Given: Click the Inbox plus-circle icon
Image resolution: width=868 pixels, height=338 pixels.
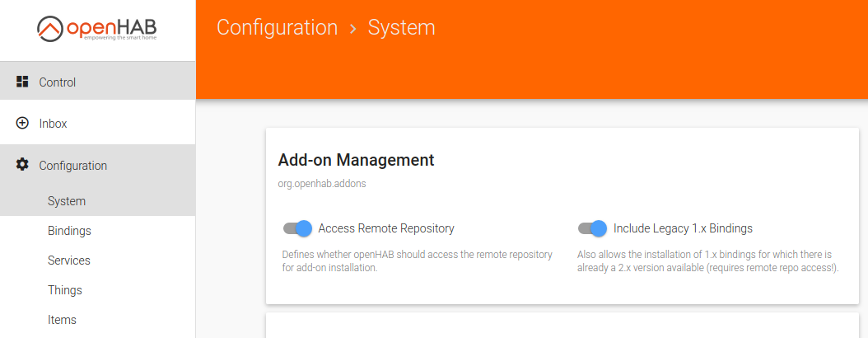Looking at the screenshot, I should click(22, 123).
